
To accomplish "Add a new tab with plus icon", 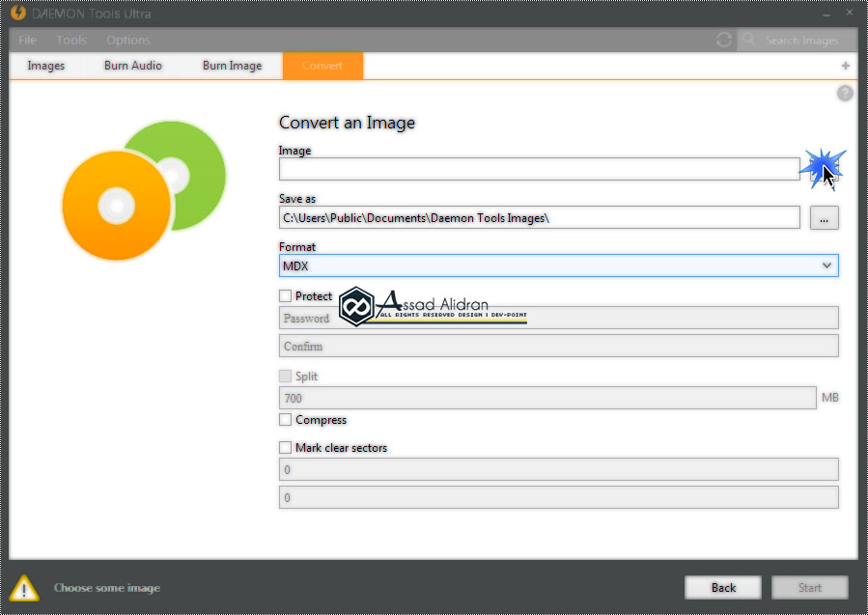I will pos(845,66).
